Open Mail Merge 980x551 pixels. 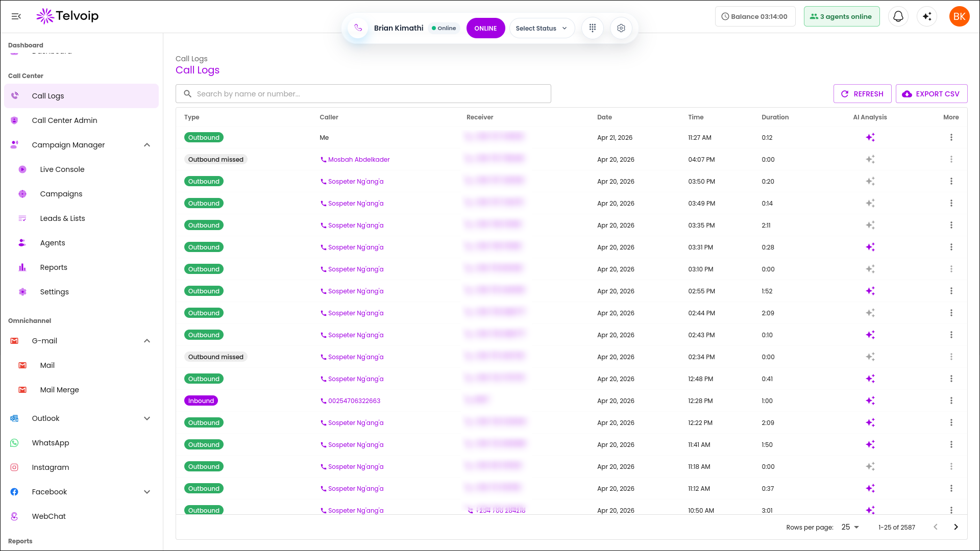click(x=81, y=390)
